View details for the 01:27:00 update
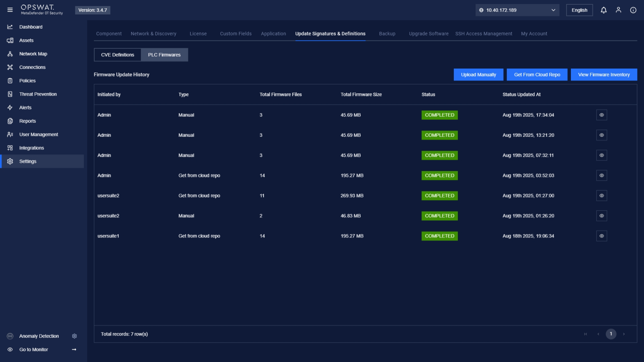 pyautogui.click(x=601, y=196)
